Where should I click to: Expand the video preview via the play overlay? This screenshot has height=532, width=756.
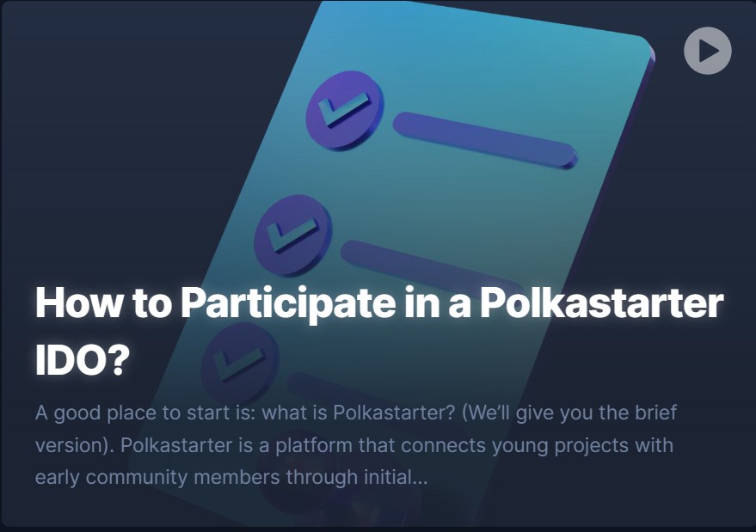709,50
